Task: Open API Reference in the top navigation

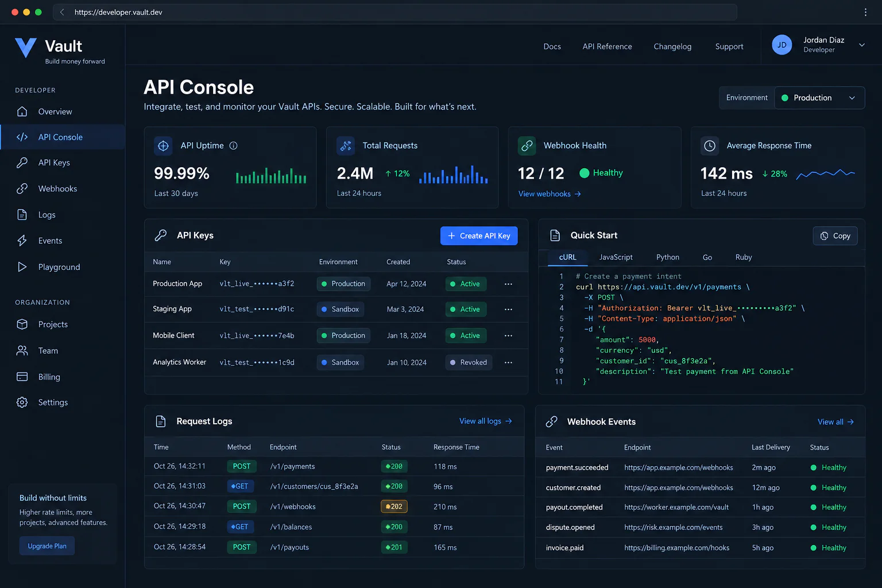Action: click(x=607, y=47)
